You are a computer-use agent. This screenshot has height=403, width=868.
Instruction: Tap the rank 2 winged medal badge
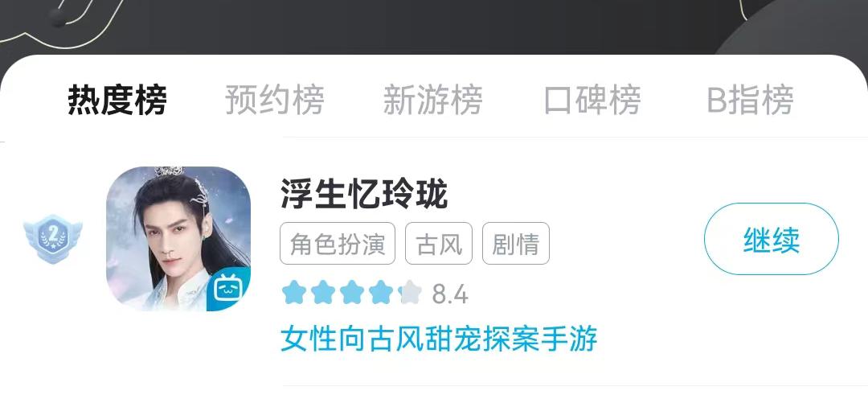52,238
